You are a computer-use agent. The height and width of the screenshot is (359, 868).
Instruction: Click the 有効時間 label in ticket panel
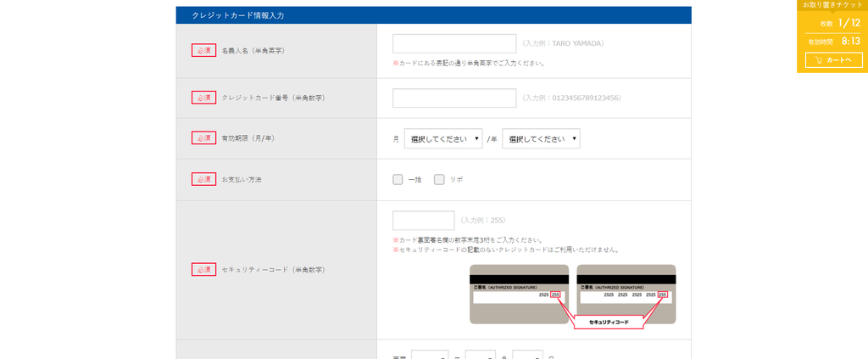click(x=821, y=42)
